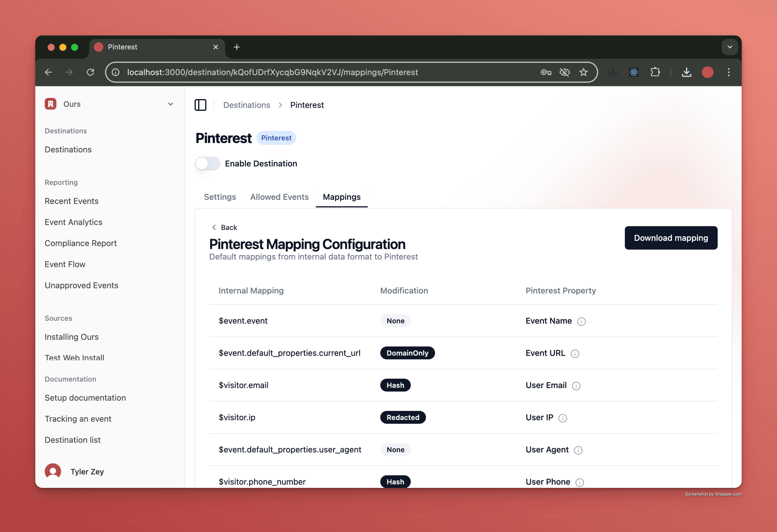Click the red Chrome profile avatar
777x532 pixels.
(707, 72)
